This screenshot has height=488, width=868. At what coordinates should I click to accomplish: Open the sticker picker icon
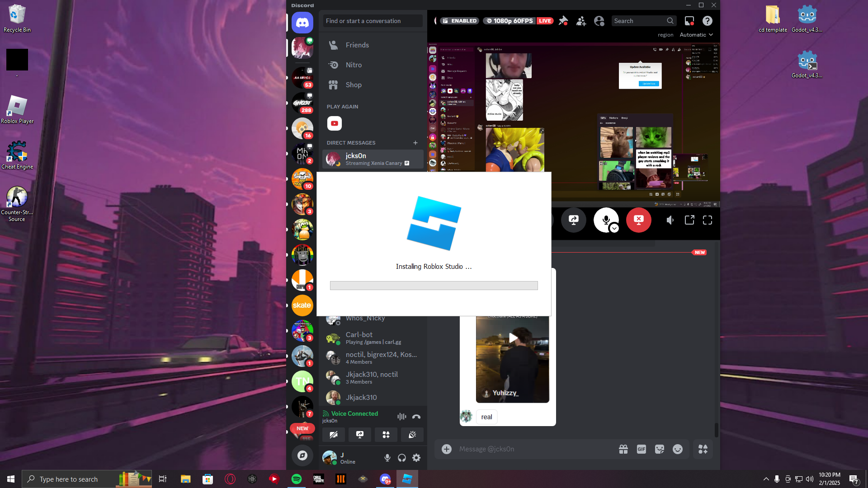pyautogui.click(x=660, y=449)
